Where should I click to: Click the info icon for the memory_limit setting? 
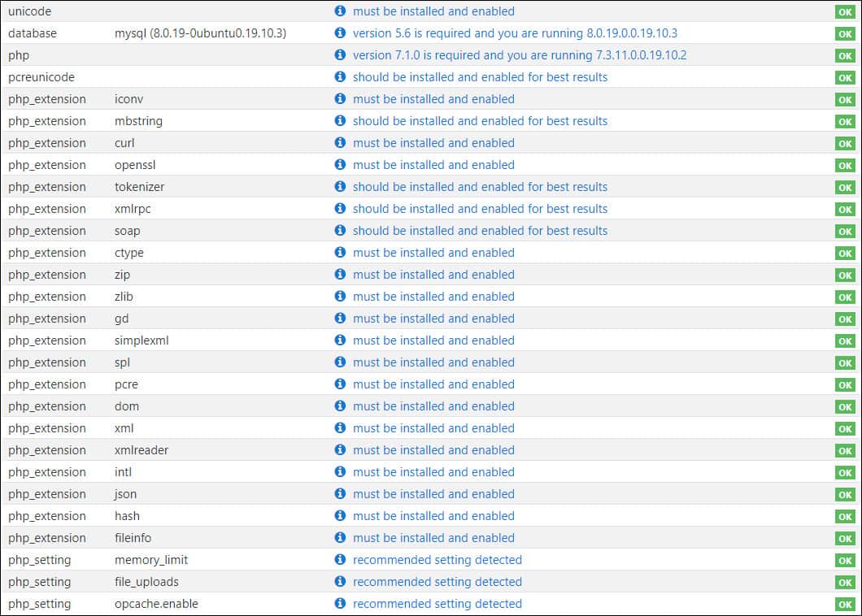(341, 560)
